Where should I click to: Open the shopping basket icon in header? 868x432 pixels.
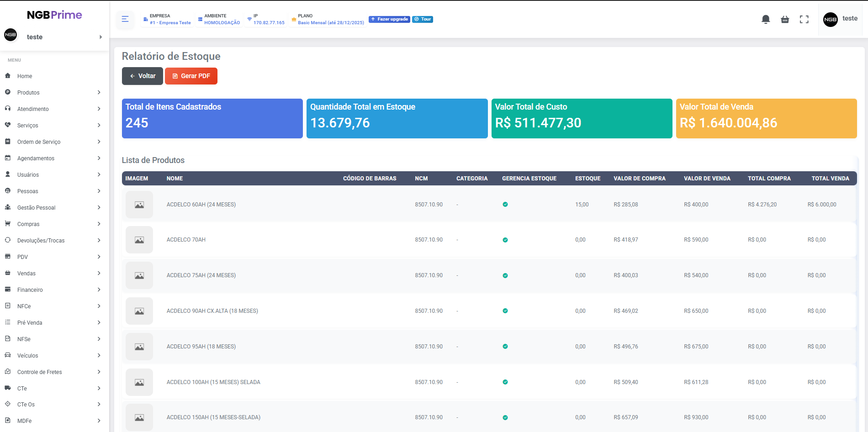[x=785, y=19]
